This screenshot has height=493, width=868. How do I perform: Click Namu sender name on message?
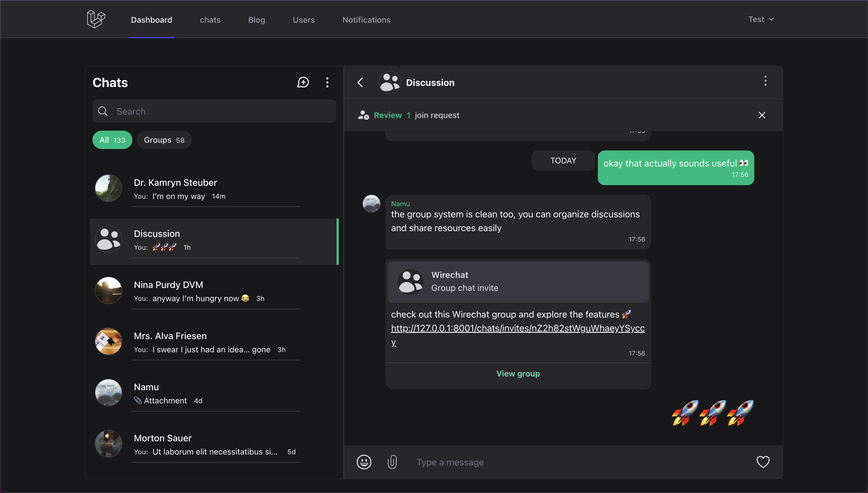(x=400, y=204)
